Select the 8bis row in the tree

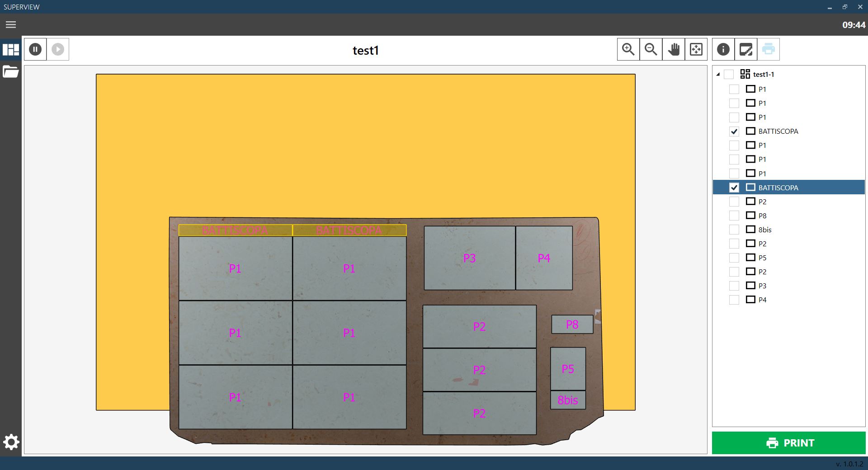tap(788, 230)
